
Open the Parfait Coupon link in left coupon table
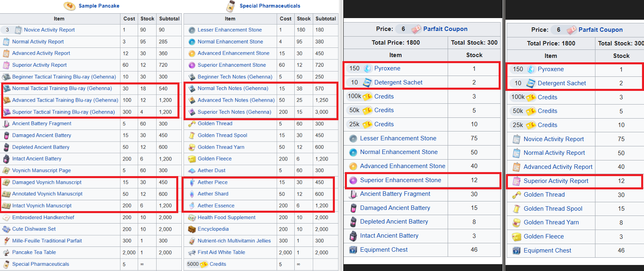(445, 29)
